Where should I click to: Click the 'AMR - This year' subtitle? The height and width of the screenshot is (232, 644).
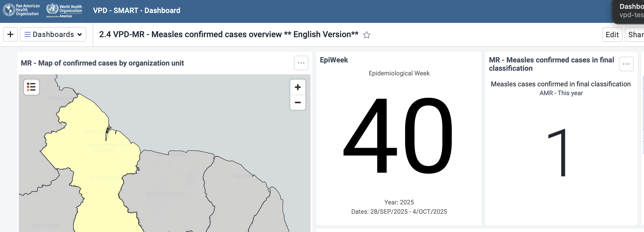(561, 93)
